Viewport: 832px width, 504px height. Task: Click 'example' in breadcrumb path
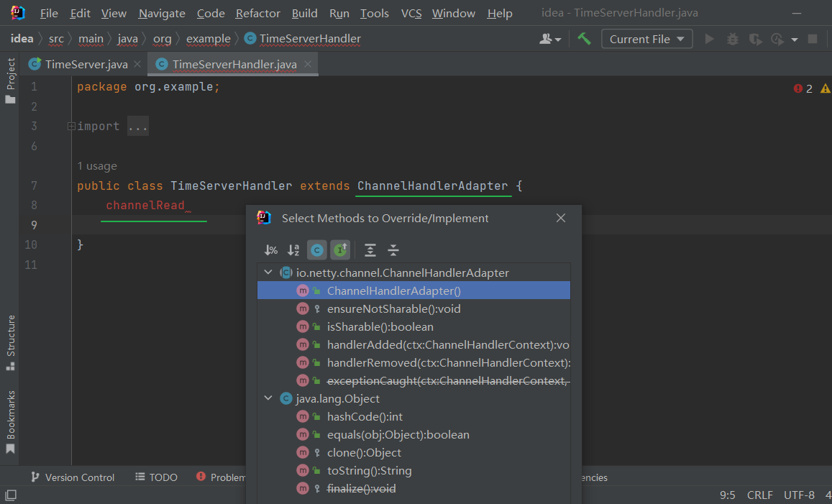208,39
